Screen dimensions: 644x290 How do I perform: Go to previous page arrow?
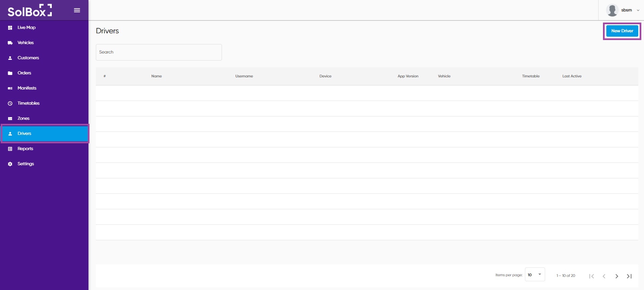click(604, 276)
